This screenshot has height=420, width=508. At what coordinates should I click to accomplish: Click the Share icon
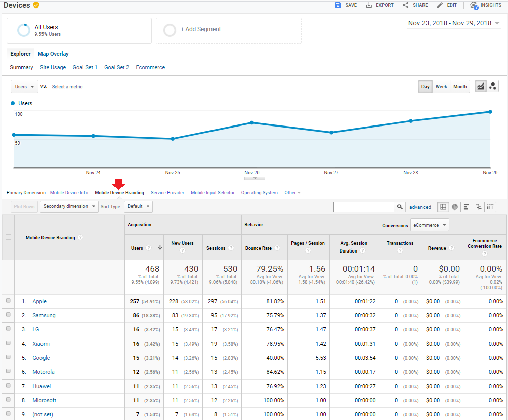tap(405, 5)
